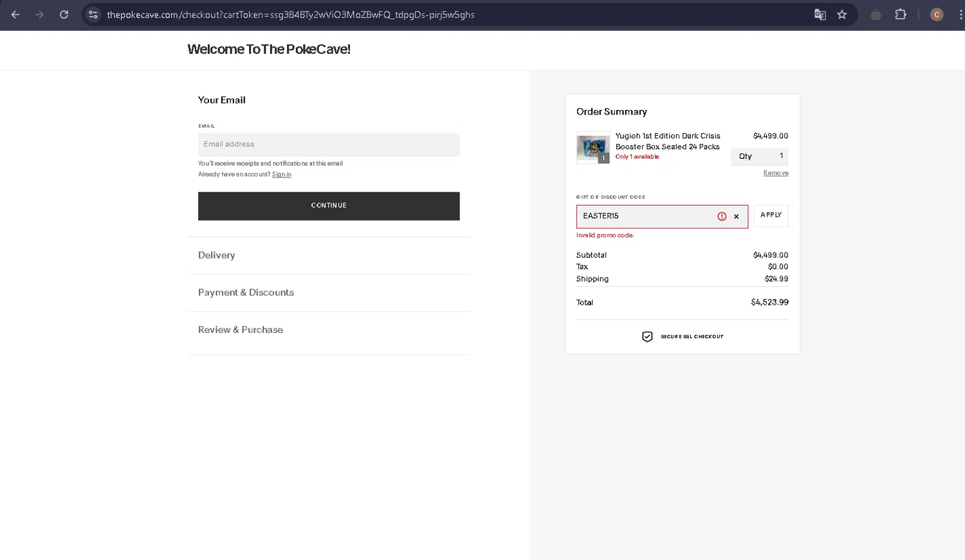
Task: Open the browser extensions puzzle icon
Action: (901, 14)
